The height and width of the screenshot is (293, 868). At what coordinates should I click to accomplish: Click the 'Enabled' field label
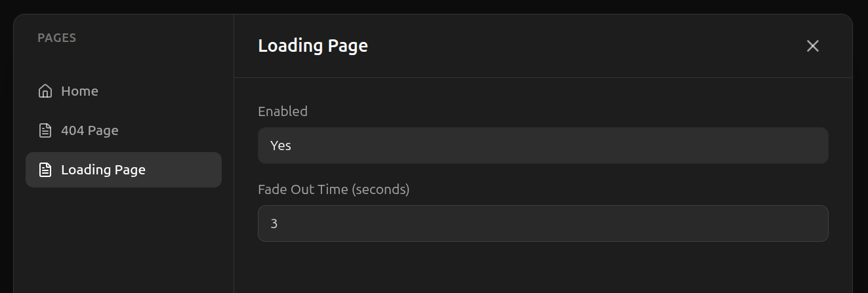point(283,111)
